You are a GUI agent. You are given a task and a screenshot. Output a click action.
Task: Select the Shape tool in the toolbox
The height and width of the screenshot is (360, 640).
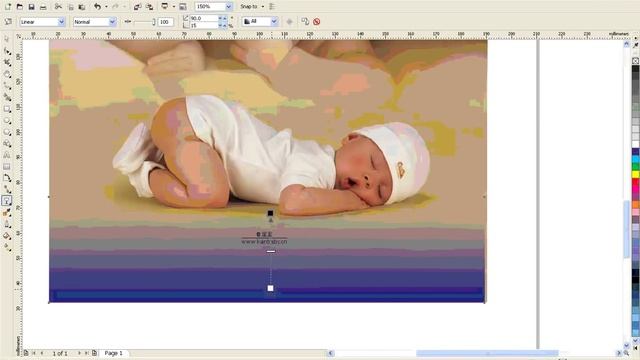7,51
